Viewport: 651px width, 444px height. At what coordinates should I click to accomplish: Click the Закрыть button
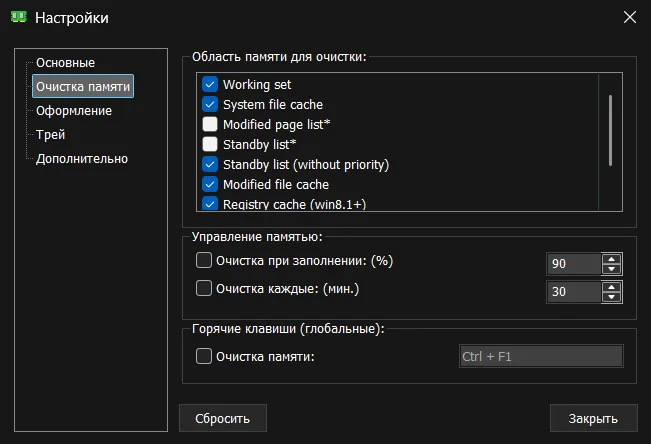(x=593, y=418)
